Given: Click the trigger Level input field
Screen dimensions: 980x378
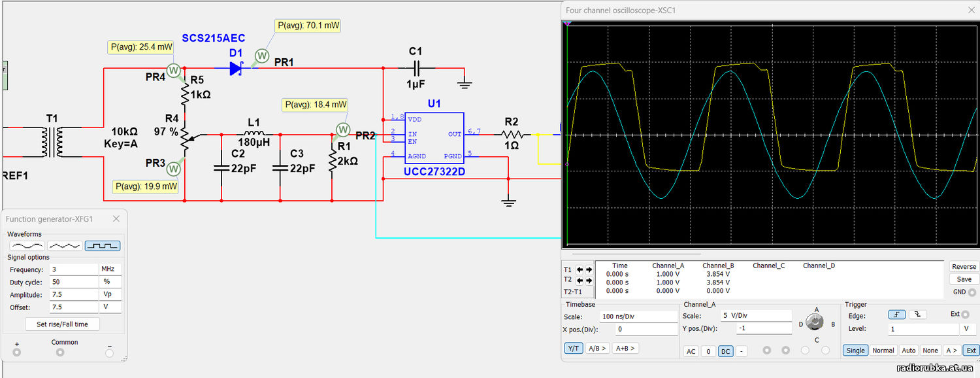Looking at the screenshot, I should pyautogui.click(x=924, y=329).
